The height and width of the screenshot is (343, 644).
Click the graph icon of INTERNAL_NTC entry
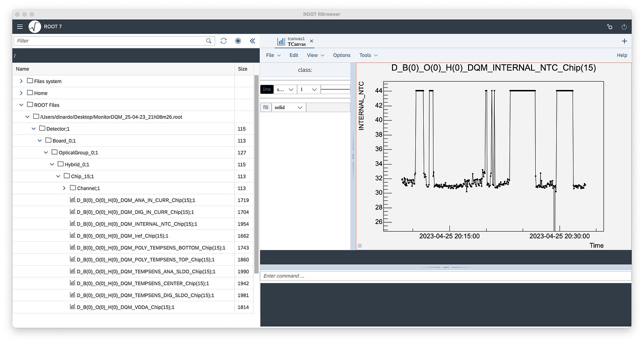pyautogui.click(x=72, y=224)
